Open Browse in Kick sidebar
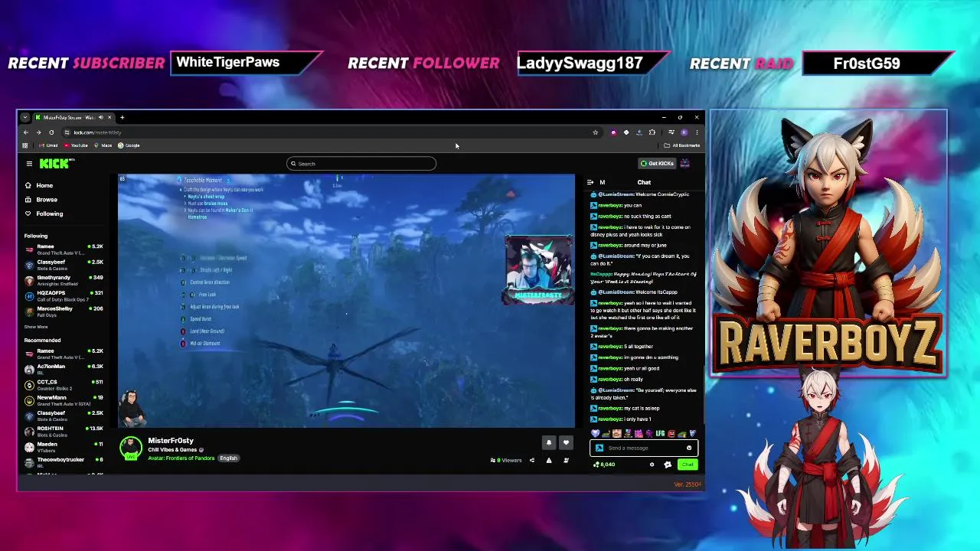Image resolution: width=980 pixels, height=551 pixels. point(41,199)
